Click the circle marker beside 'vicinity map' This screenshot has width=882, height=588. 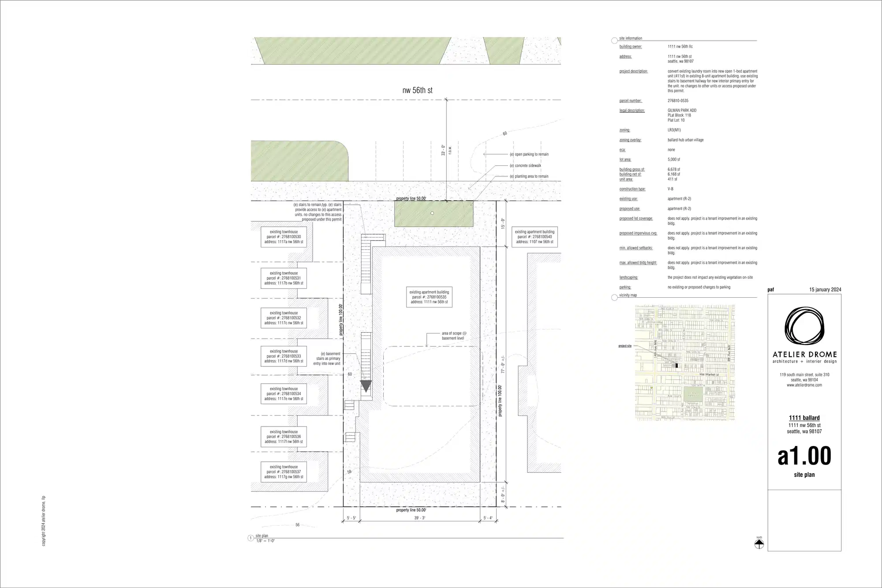pos(614,298)
